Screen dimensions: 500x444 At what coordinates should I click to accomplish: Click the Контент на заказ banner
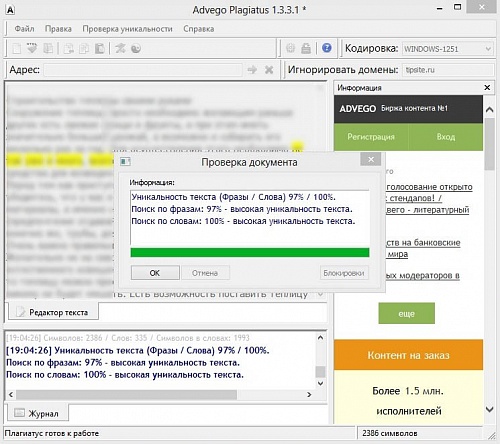[x=408, y=355]
